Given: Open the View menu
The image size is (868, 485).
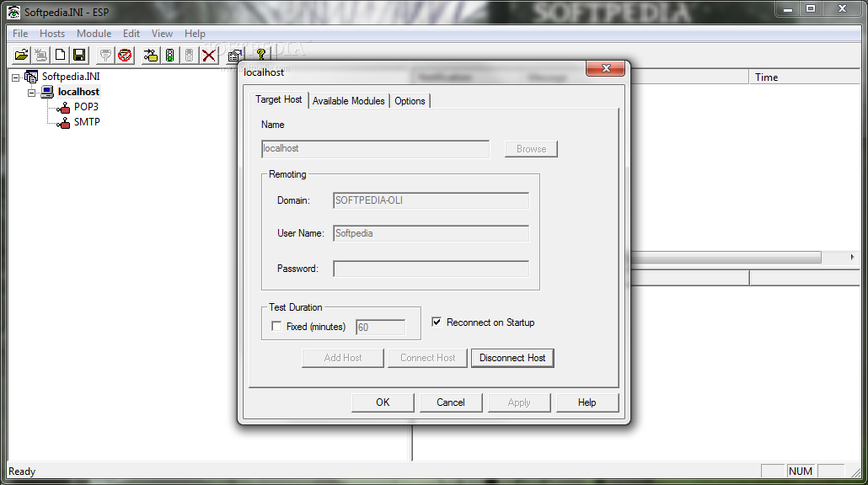Looking at the screenshot, I should click(162, 34).
